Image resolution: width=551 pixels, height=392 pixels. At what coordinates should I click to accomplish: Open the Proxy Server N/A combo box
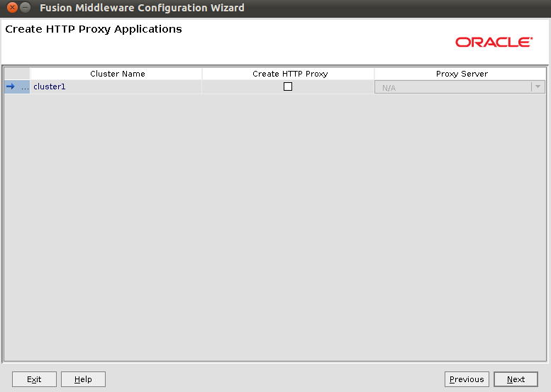point(452,87)
